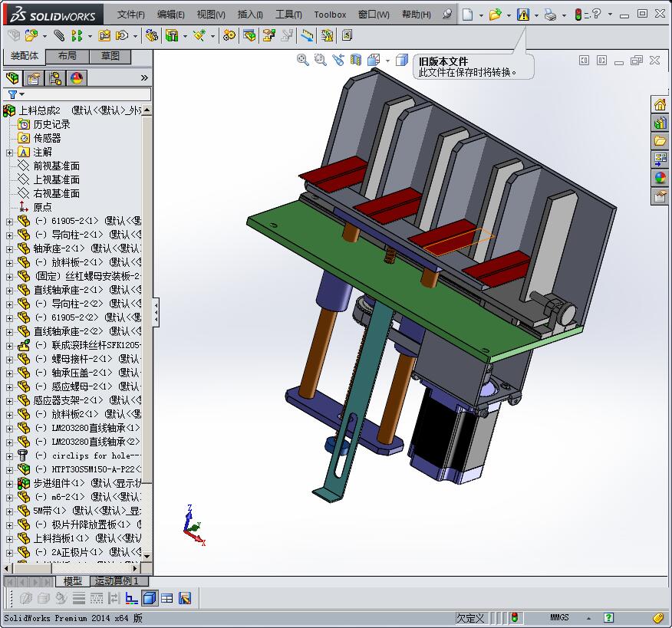
Task: Select the 历史记录 history item
Action: coord(51,125)
